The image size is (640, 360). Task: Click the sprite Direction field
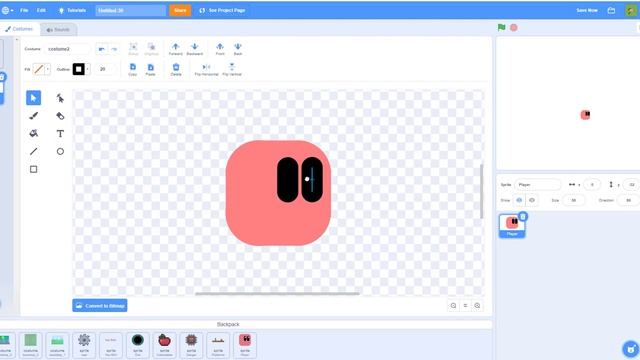click(628, 200)
